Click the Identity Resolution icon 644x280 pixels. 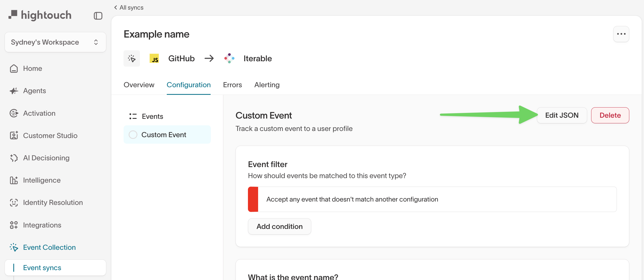click(x=14, y=202)
